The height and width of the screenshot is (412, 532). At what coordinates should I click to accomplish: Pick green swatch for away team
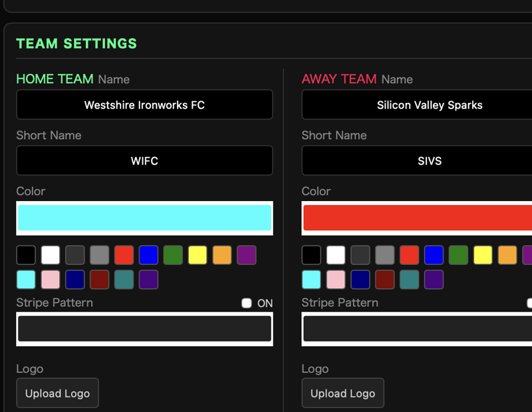tap(458, 255)
